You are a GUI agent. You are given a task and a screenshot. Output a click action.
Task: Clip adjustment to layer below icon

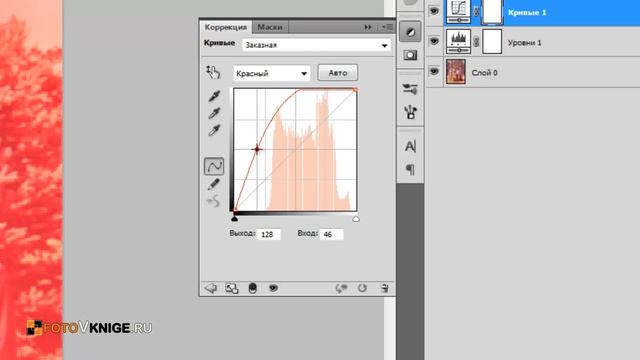pos(253,288)
